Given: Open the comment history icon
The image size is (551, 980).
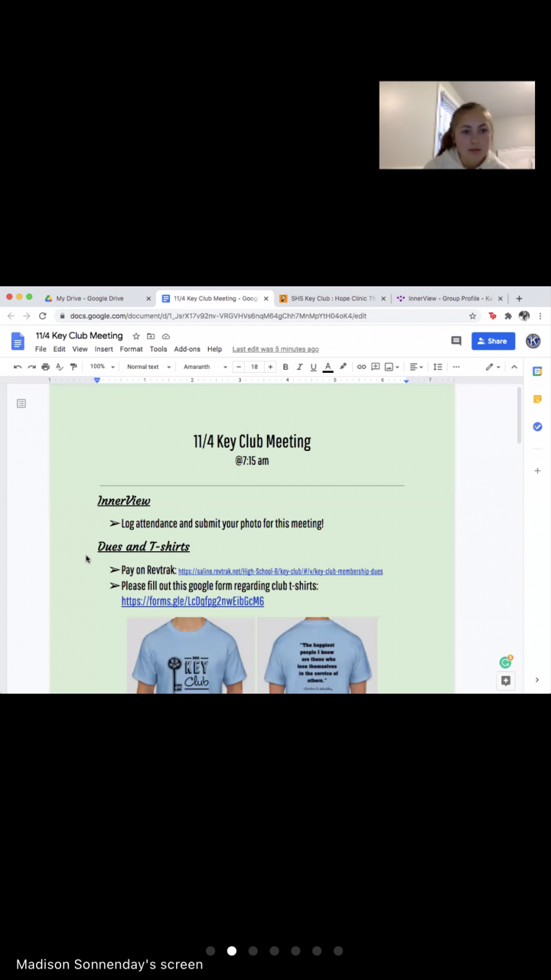Looking at the screenshot, I should (x=456, y=341).
